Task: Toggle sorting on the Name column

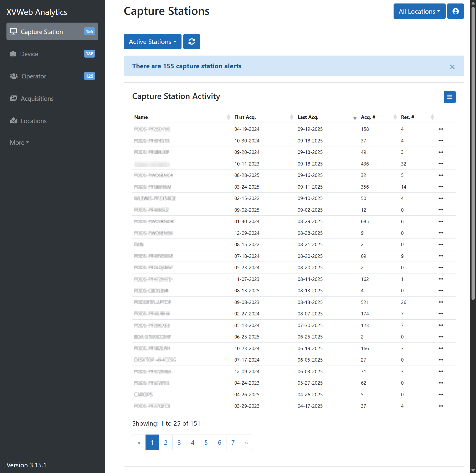Action: point(228,117)
